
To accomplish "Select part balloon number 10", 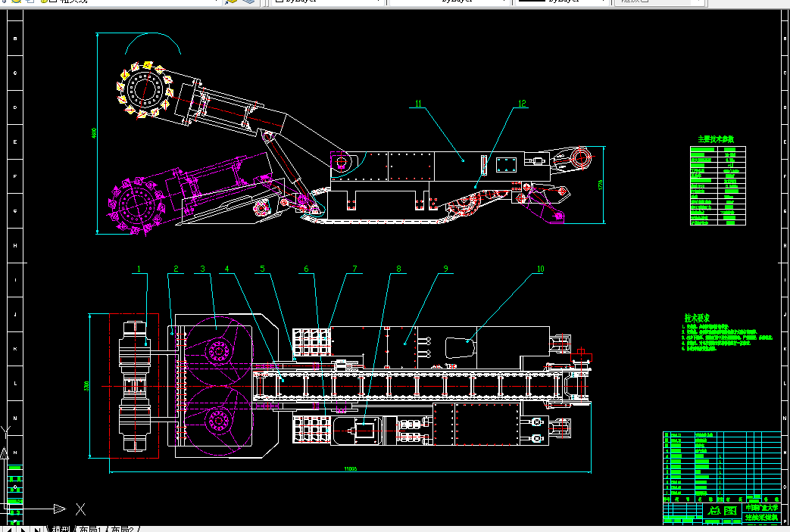I will pos(540,269).
